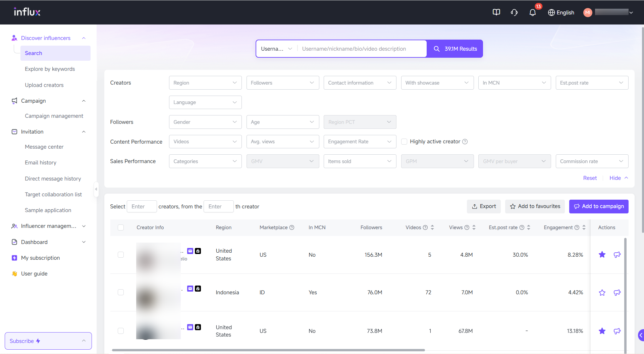Click the Add to campaign button
The width and height of the screenshot is (644, 354).
point(598,206)
